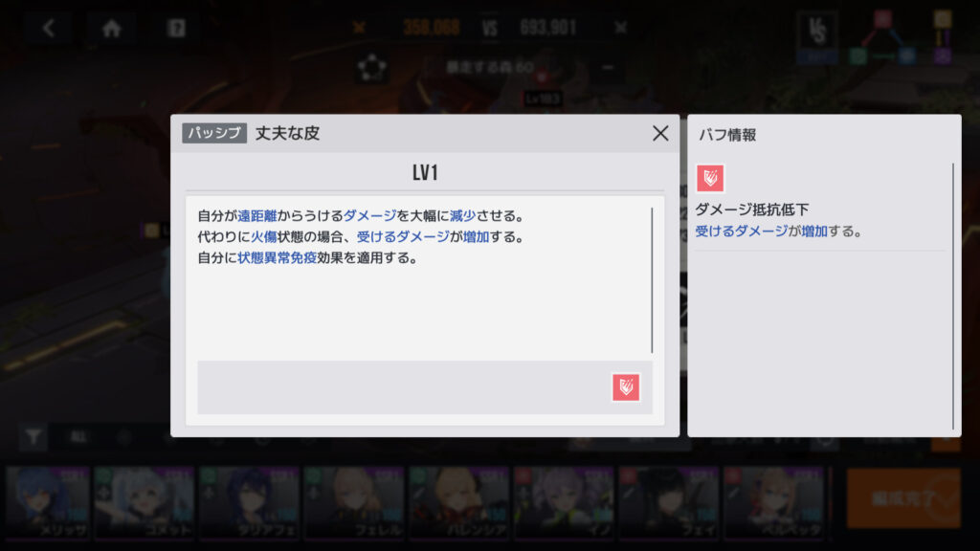Click the 状態異常免疫 keyword link
Viewport: 980px width, 551px height.
click(277, 257)
